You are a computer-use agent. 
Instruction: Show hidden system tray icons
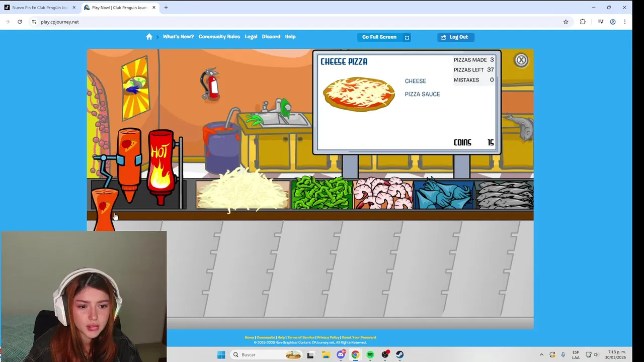(541, 354)
